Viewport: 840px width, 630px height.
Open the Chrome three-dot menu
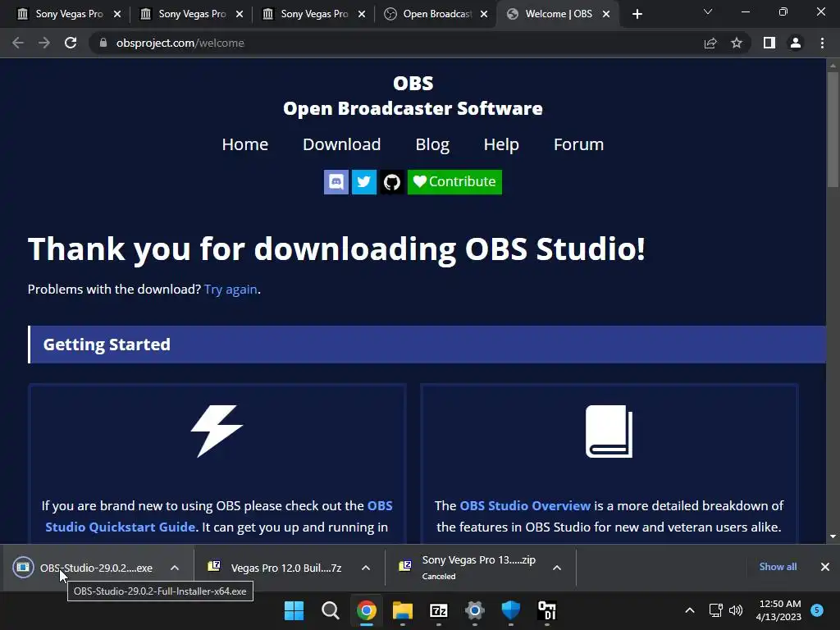click(x=822, y=43)
